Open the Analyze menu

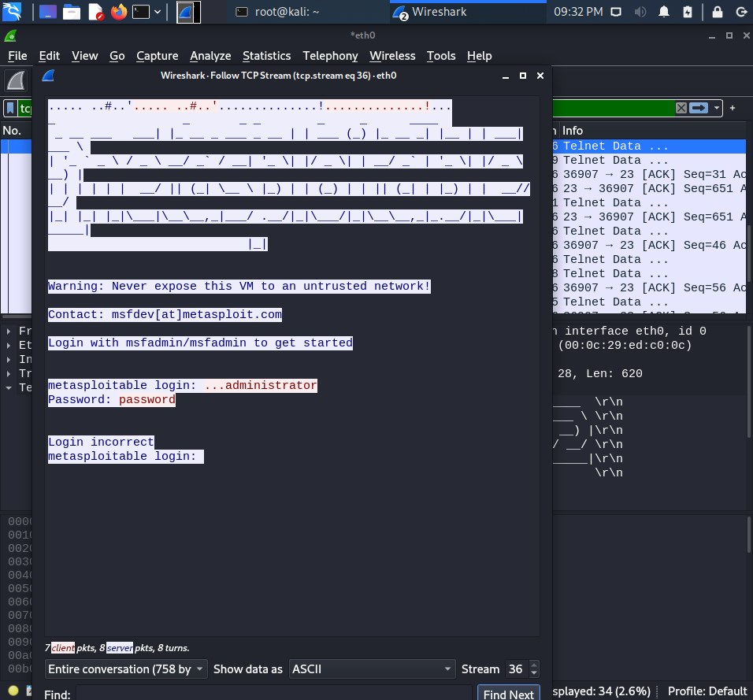[210, 56]
